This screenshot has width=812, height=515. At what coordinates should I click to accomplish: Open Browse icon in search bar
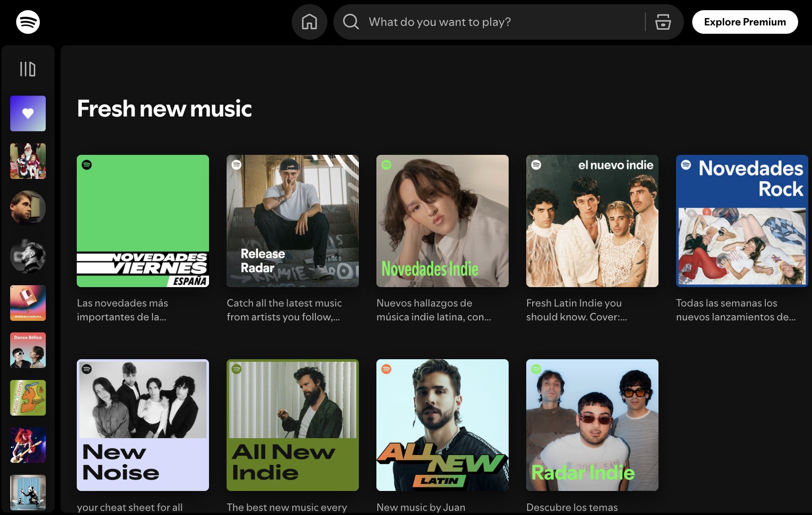[663, 22]
